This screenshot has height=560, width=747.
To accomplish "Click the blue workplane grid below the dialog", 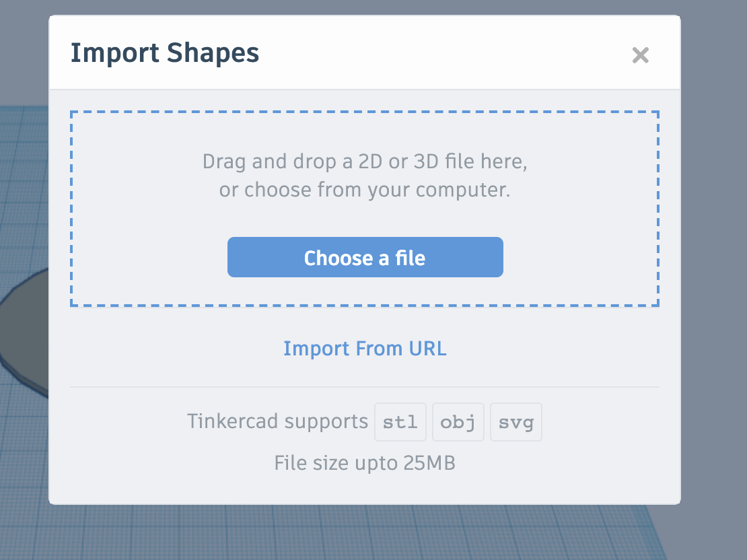I will [x=336, y=535].
